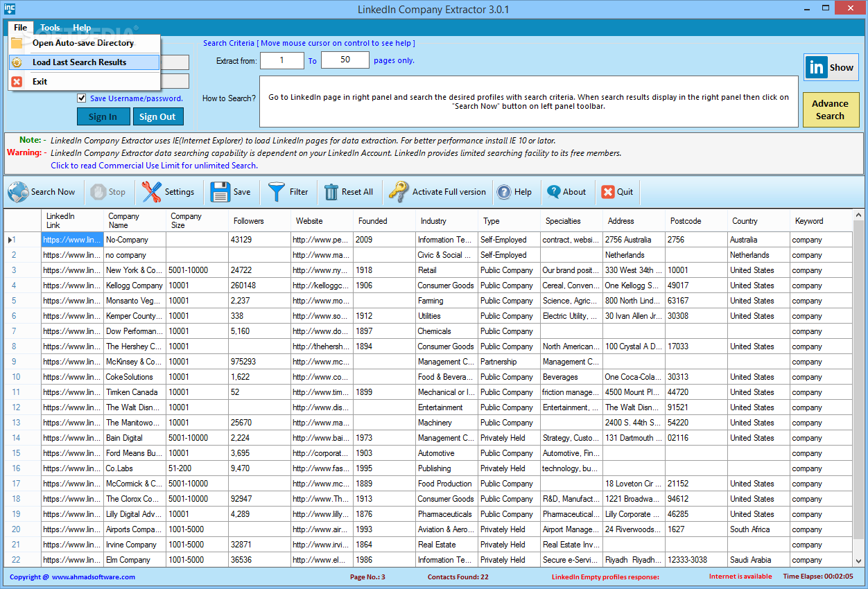
Task: Click the Website column header
Action: tap(322, 221)
